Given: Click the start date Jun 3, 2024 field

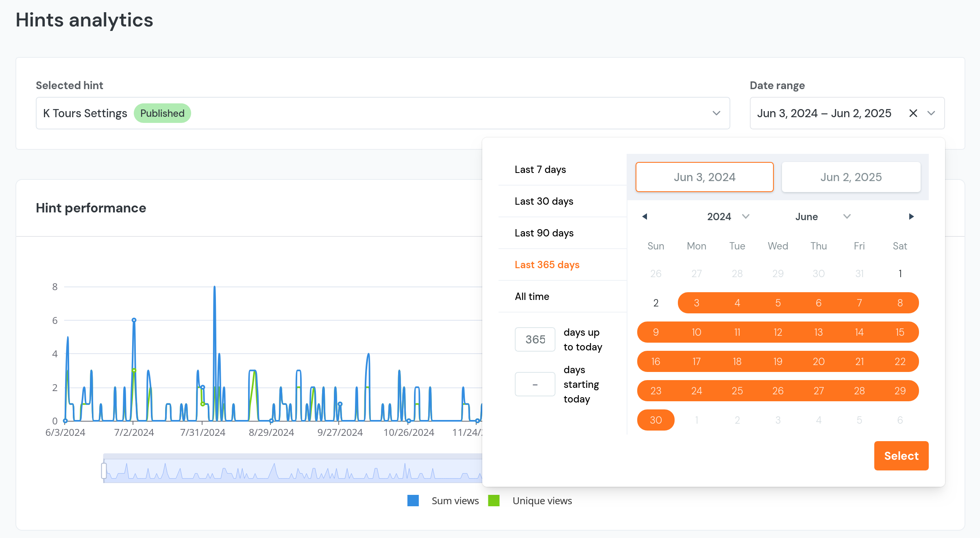Looking at the screenshot, I should point(704,177).
